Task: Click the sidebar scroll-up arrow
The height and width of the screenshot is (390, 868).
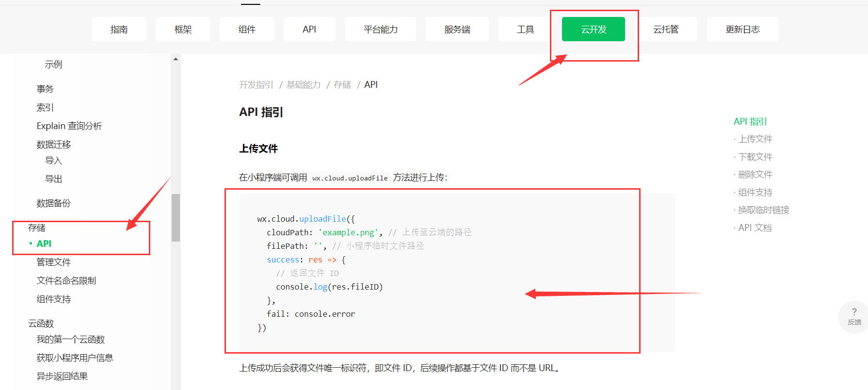Action: [176, 59]
